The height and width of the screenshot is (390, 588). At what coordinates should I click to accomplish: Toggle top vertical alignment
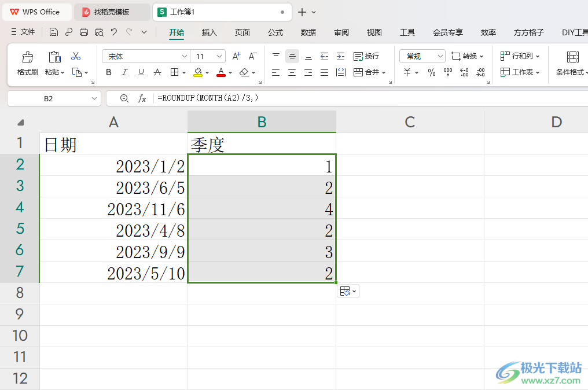coord(276,56)
